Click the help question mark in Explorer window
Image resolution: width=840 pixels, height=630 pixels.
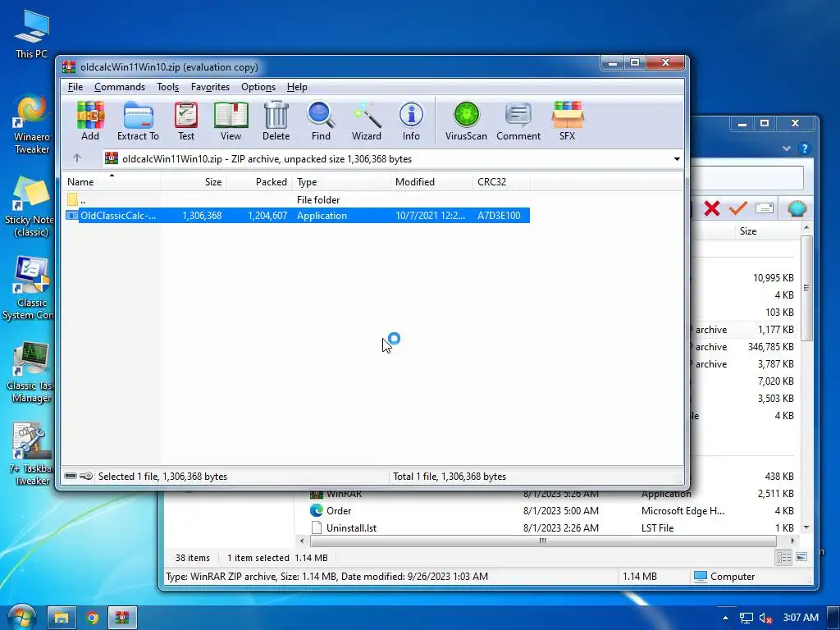click(x=804, y=148)
